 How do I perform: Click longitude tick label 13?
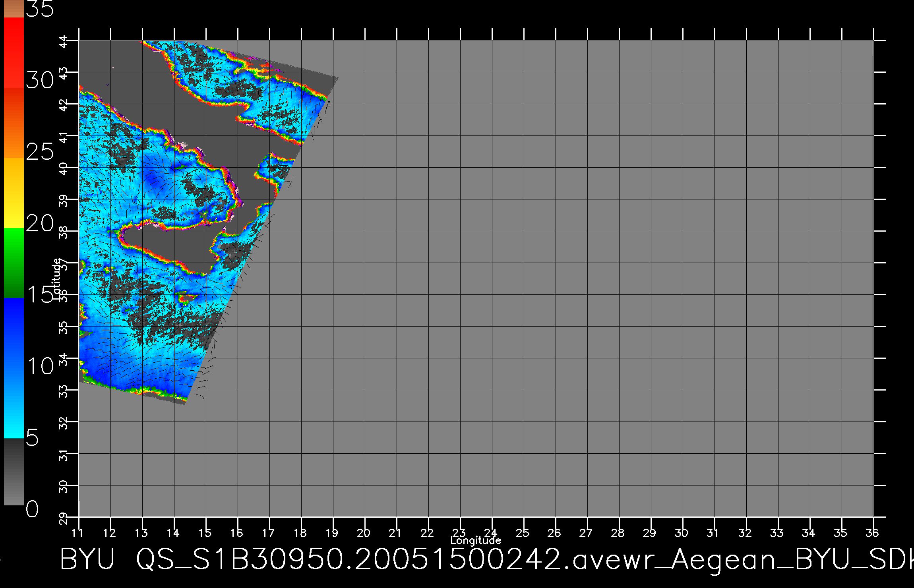141,533
